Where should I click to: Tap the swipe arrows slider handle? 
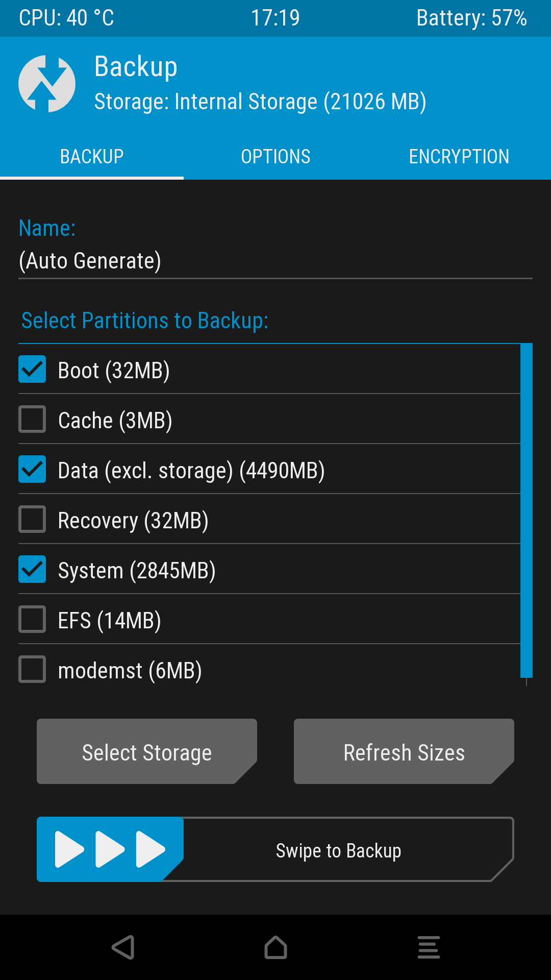click(x=110, y=849)
